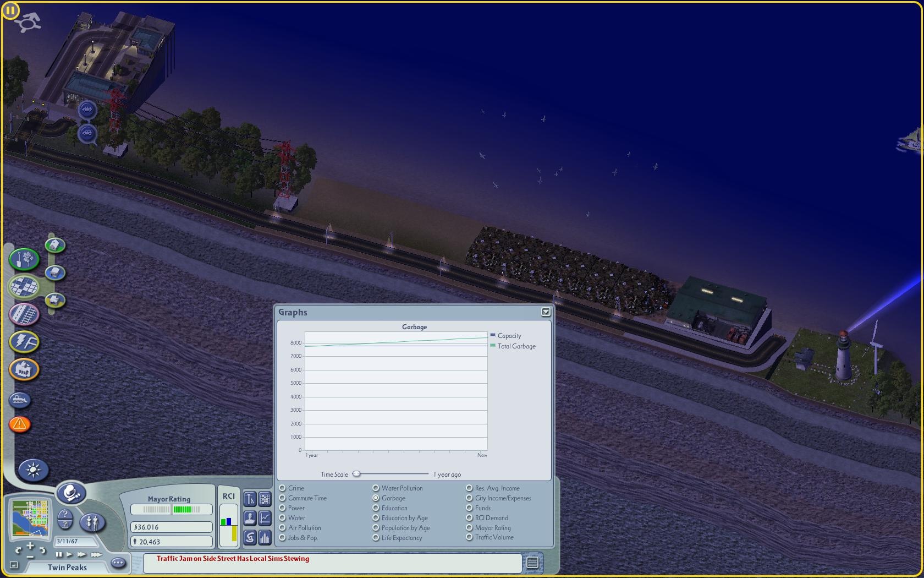
Task: Click the upper car traffic bubble
Action: click(x=87, y=110)
